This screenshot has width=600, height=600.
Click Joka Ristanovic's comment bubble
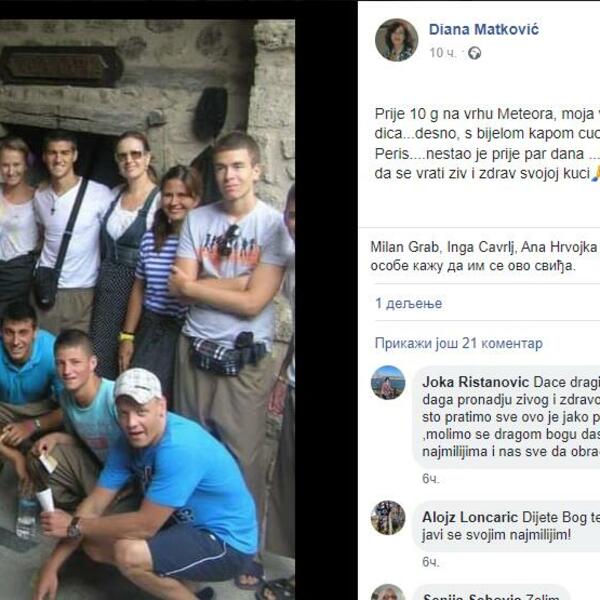point(507,417)
